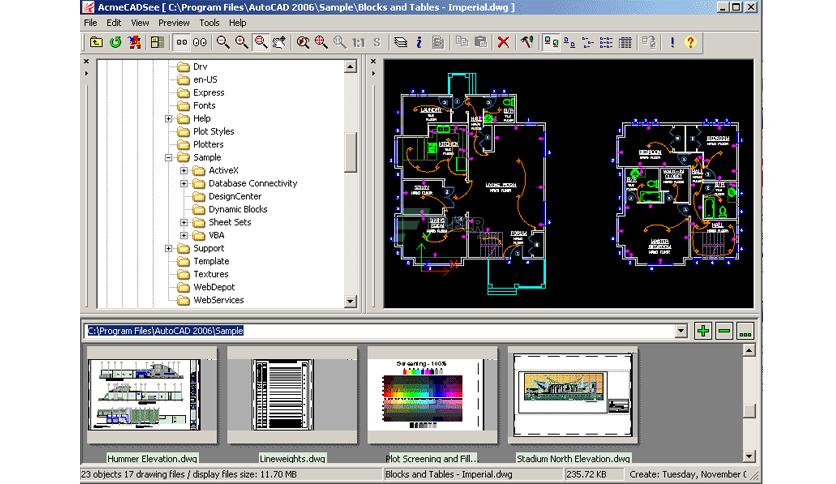Click the Zoom In magnifier icon
Screen dimensions: 836x484
pyautogui.click(x=242, y=42)
